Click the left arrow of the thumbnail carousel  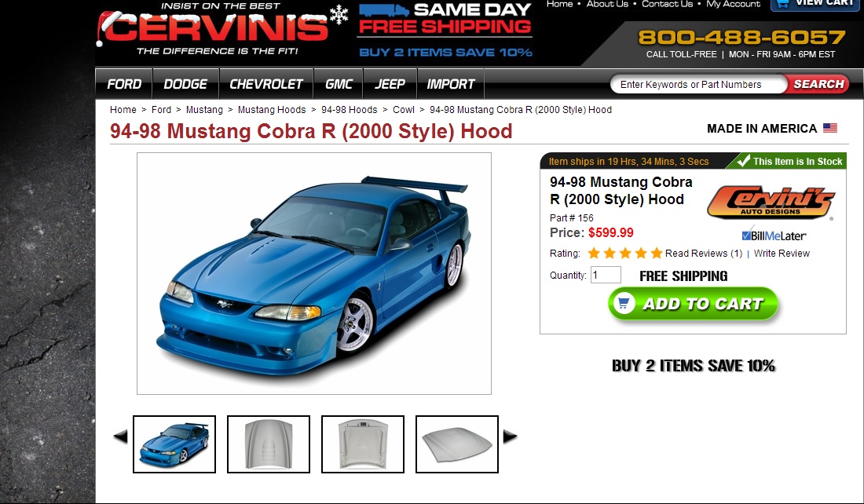[120, 436]
